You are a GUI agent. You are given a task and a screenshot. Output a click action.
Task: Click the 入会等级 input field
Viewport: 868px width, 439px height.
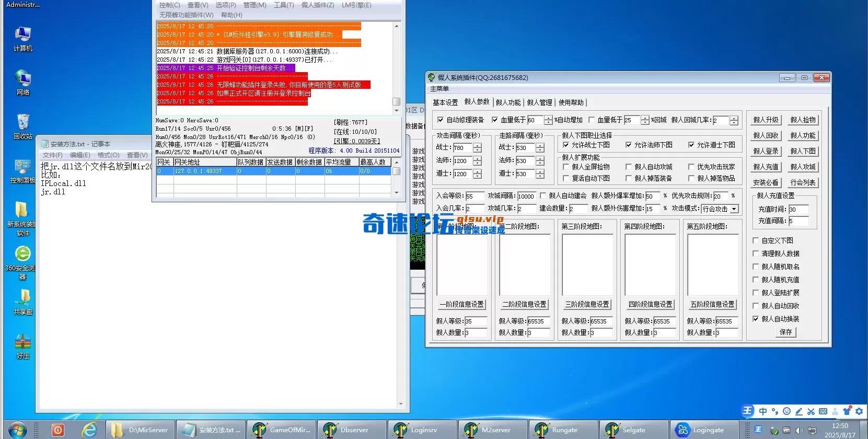click(x=474, y=196)
